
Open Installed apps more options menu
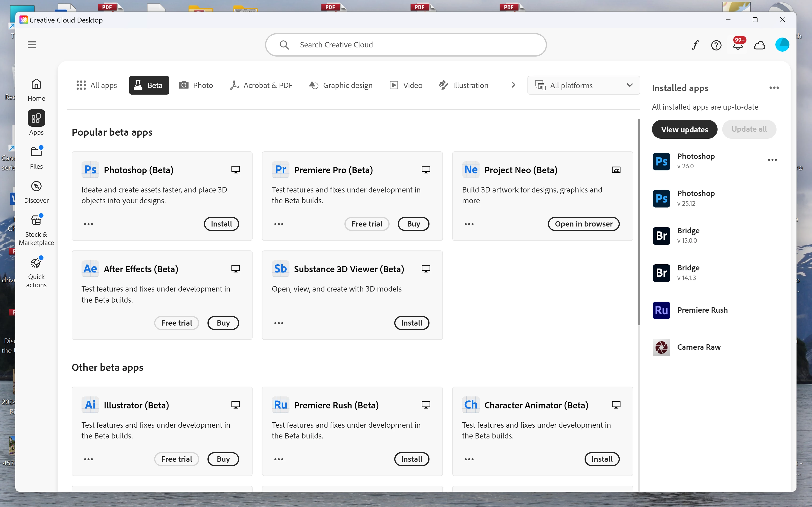(774, 88)
